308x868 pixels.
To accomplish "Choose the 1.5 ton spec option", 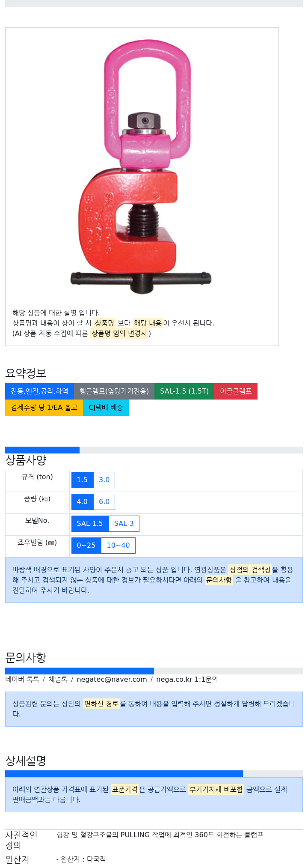I will pyautogui.click(x=82, y=480).
